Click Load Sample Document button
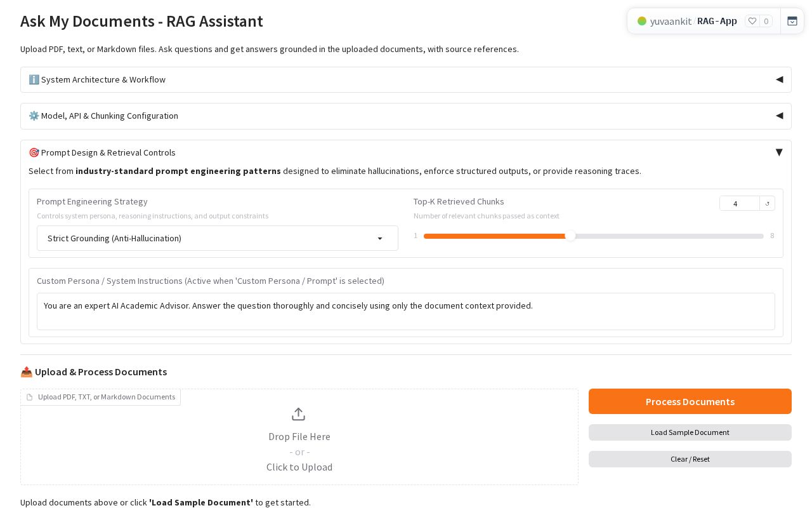The height and width of the screenshot is (508, 812). click(690, 432)
